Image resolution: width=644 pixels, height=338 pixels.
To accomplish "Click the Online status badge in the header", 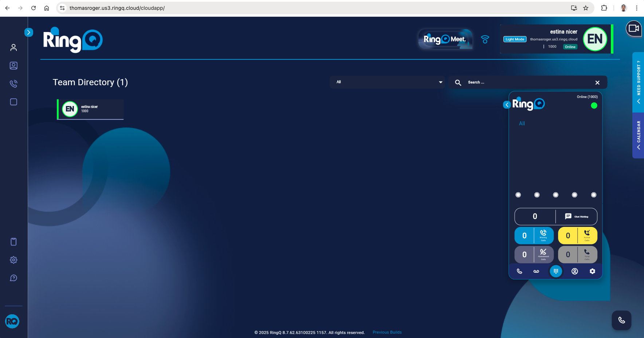I will tap(570, 47).
